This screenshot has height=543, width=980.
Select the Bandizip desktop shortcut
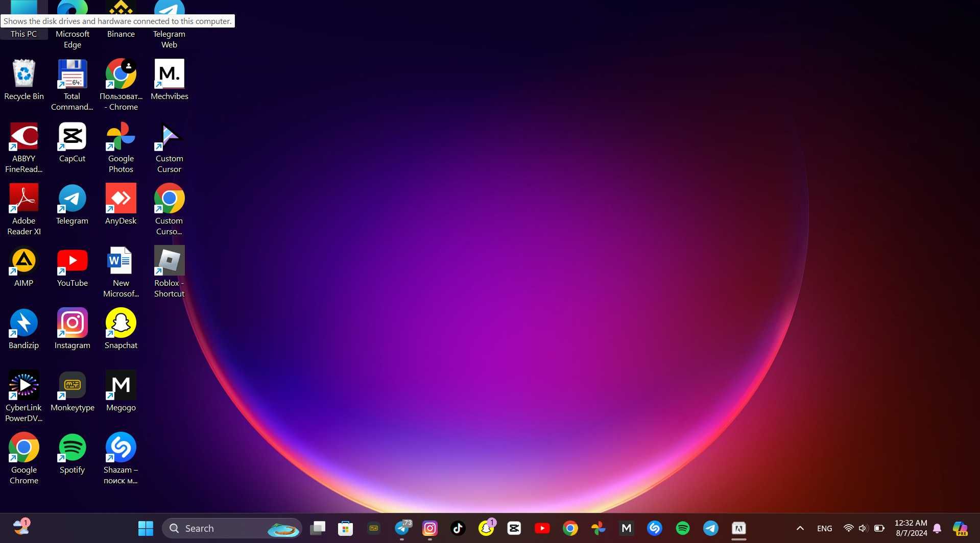(24, 329)
